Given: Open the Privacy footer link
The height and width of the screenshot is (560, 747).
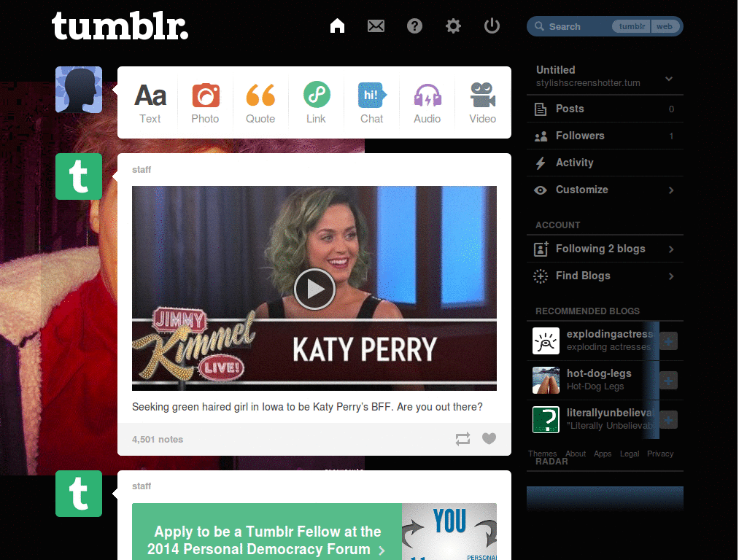Looking at the screenshot, I should tap(660, 454).
